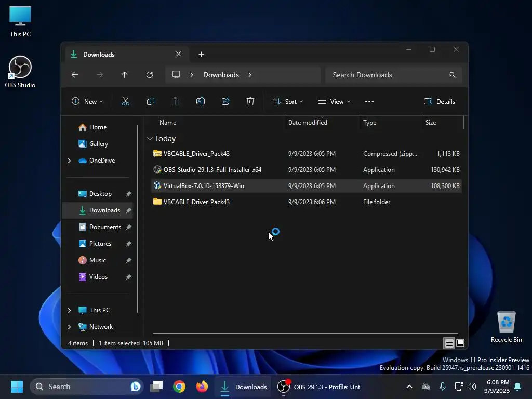Click the Rename icon in toolbar

tap(201, 101)
